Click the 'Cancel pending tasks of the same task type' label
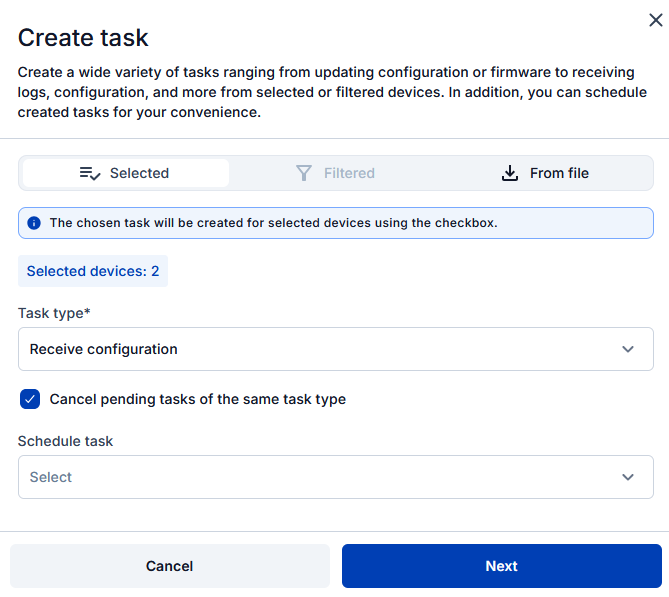669x597 pixels. (x=197, y=399)
